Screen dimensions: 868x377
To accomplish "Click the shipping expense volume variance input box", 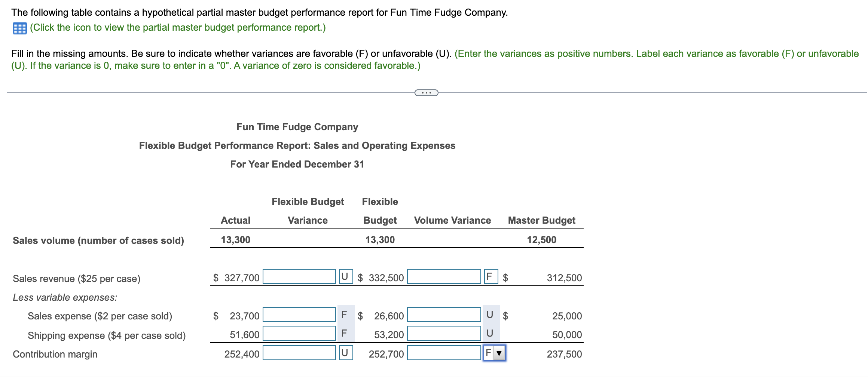I will click(x=444, y=334).
